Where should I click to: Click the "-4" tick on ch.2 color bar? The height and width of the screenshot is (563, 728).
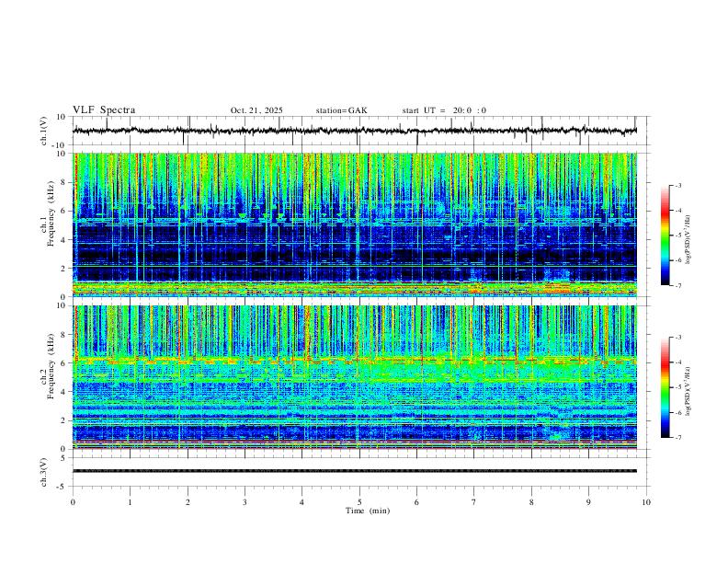click(x=678, y=362)
